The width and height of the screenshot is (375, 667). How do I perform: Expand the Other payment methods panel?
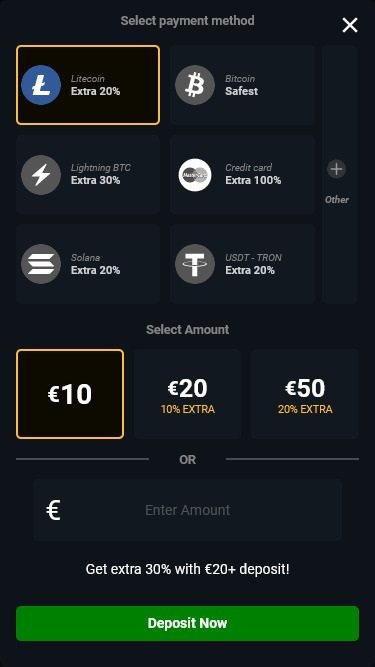(x=339, y=174)
